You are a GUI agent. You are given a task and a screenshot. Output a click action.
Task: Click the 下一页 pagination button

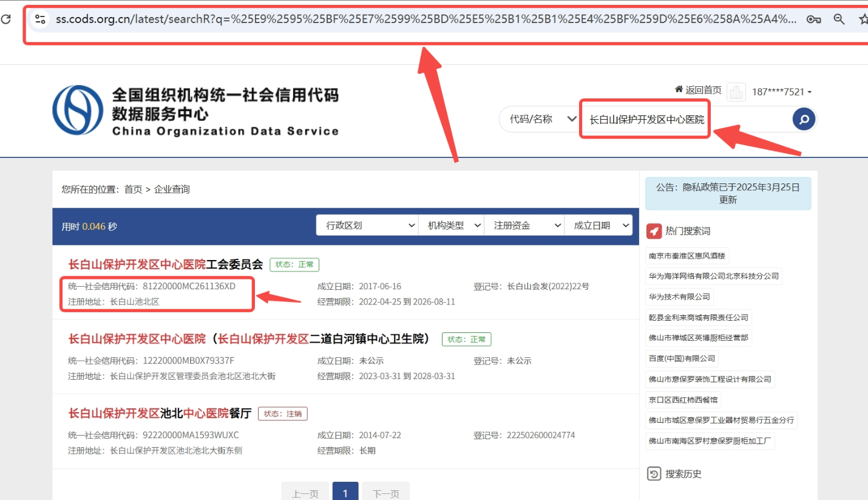coord(385,493)
